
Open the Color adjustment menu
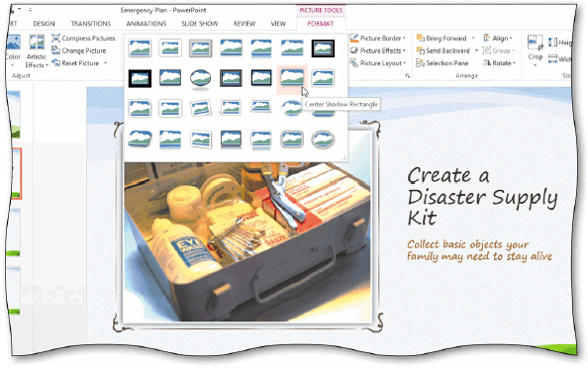[x=13, y=51]
